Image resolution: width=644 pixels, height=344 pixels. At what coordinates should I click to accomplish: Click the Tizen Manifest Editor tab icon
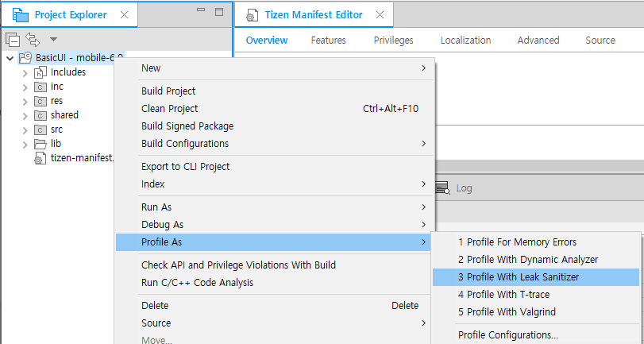(252, 15)
